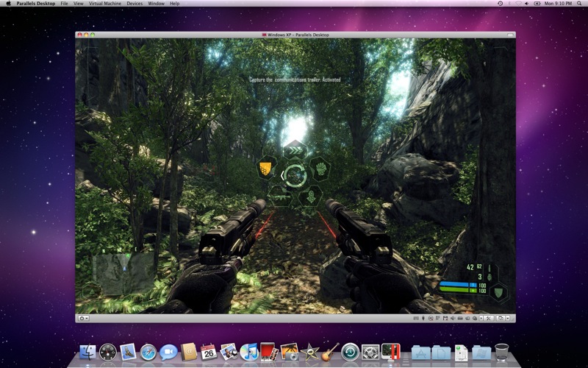Image resolution: width=588 pixels, height=368 pixels.
Task: Click the floppy disk status icon
Action: click(445, 318)
